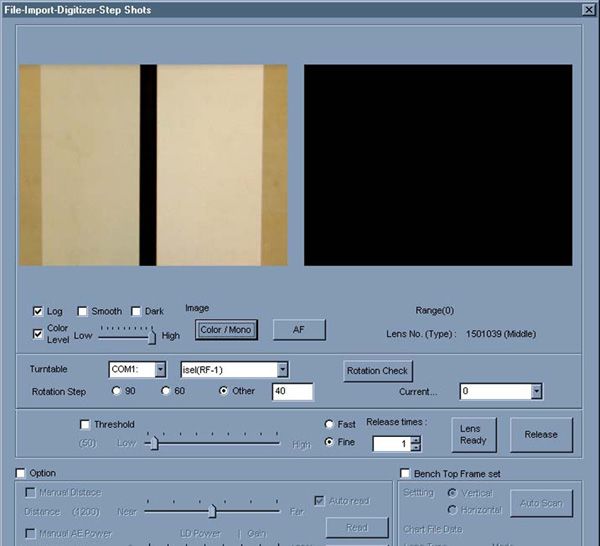Uncheck the Color Level checkbox
The image size is (600, 546).
click(x=38, y=334)
